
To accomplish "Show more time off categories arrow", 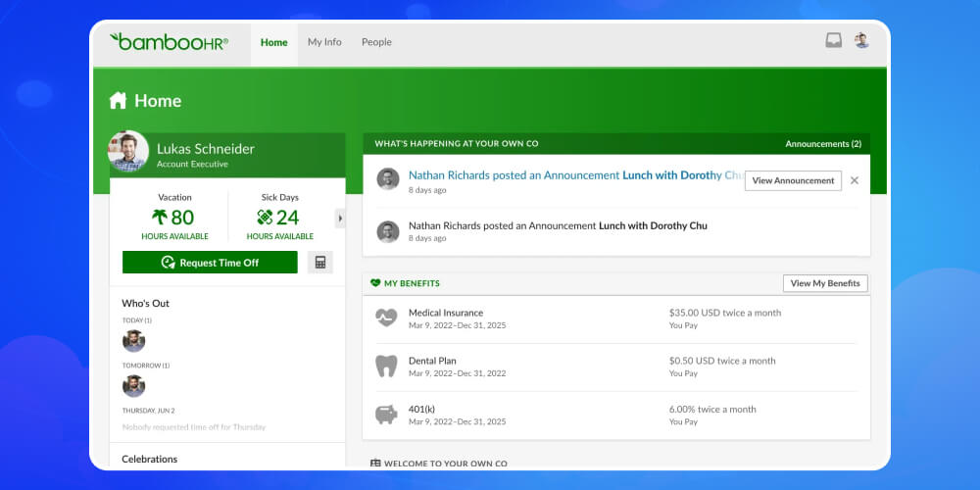I will click(340, 219).
